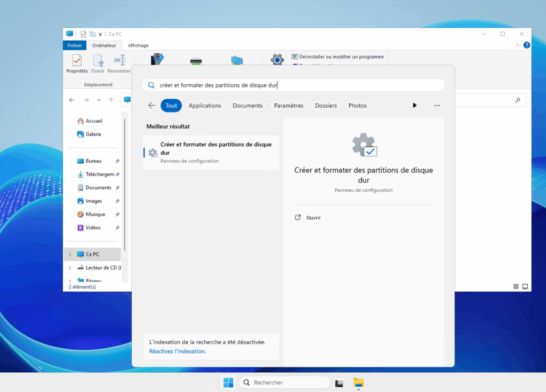
Task: Collapse the ribbon with the chevron
Action: coord(517,45)
